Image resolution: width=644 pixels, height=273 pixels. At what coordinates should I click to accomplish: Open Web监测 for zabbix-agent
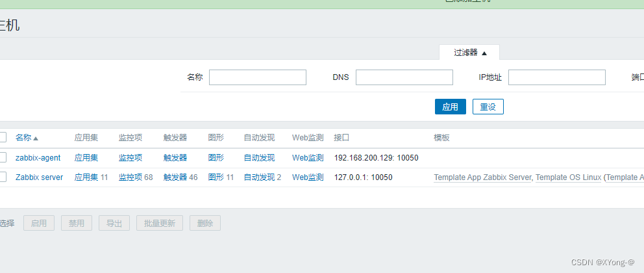click(308, 158)
